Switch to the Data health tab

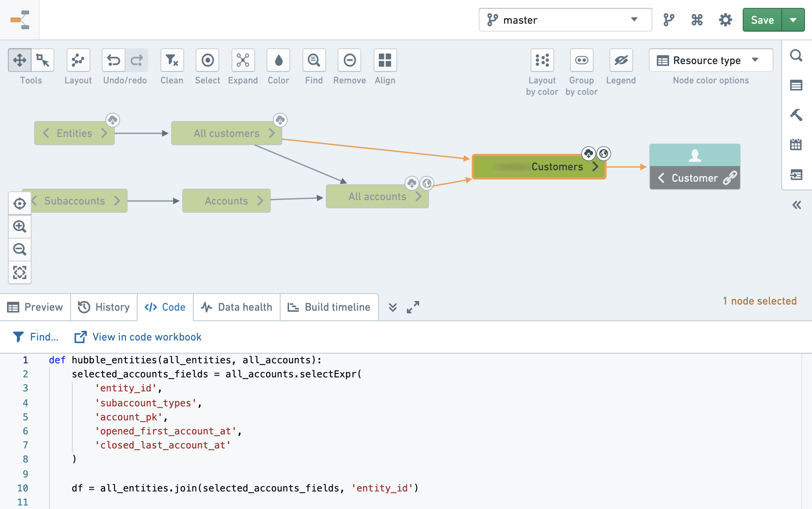tap(237, 307)
